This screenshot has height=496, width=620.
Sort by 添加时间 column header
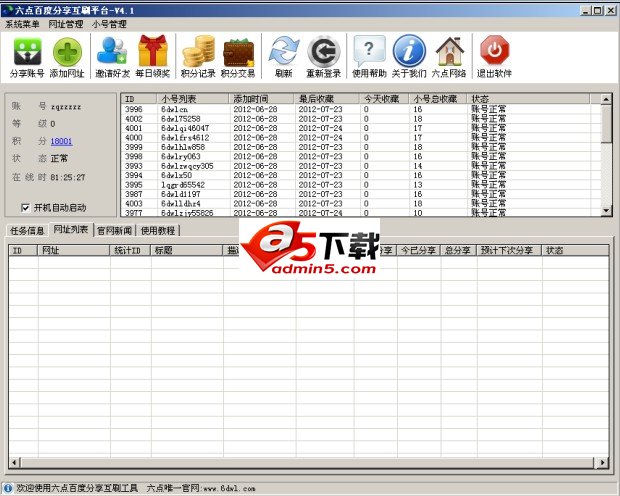(261, 98)
